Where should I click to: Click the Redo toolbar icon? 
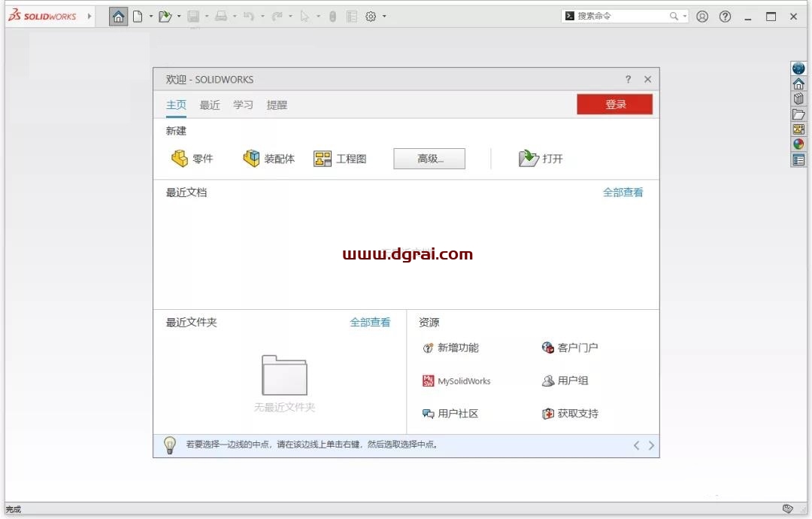pos(277,17)
